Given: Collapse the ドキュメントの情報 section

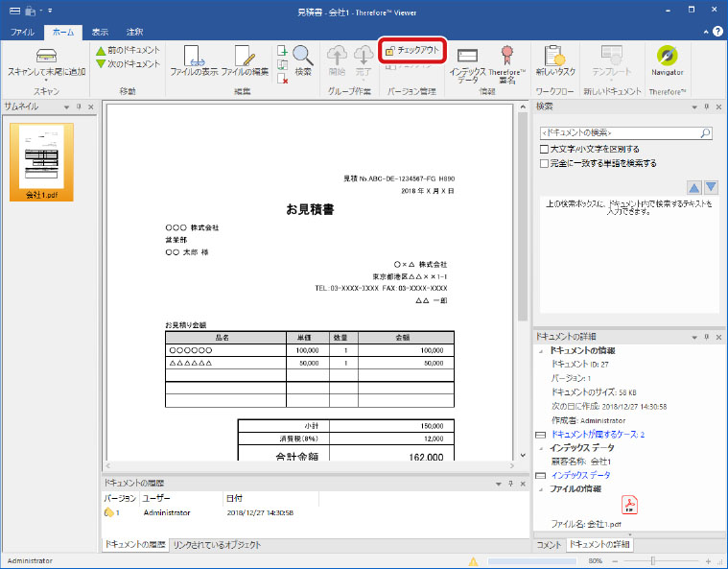Looking at the screenshot, I should point(542,350).
